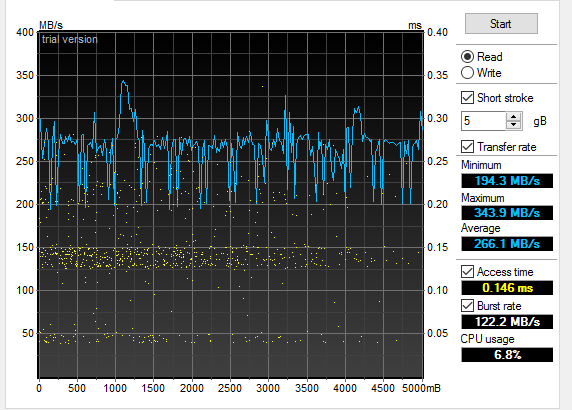Decrease short stroke size with down arrow
This screenshot has height=410, width=572.
coord(514,125)
